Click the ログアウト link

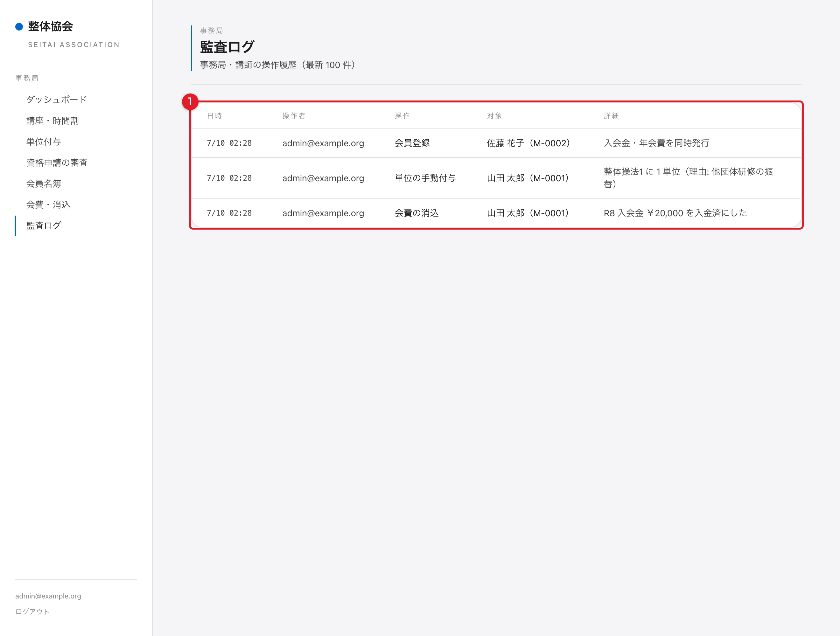pyautogui.click(x=32, y=611)
